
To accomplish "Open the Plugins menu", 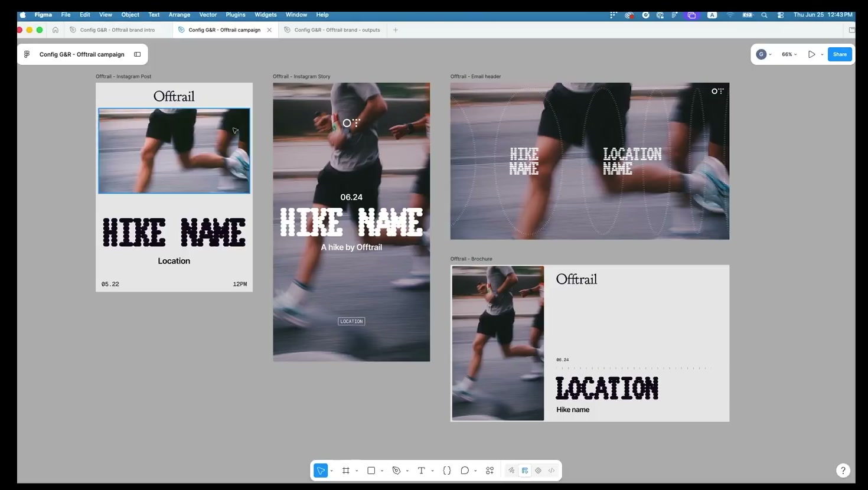I will [236, 15].
